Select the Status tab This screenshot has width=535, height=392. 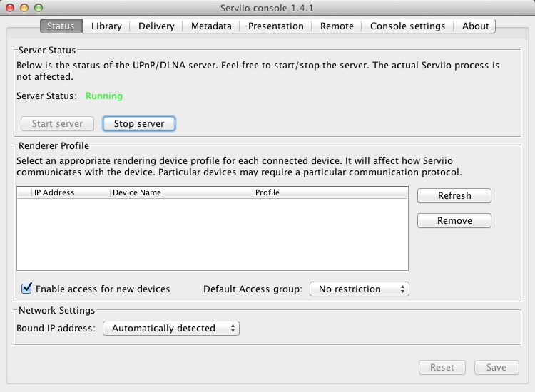click(61, 26)
